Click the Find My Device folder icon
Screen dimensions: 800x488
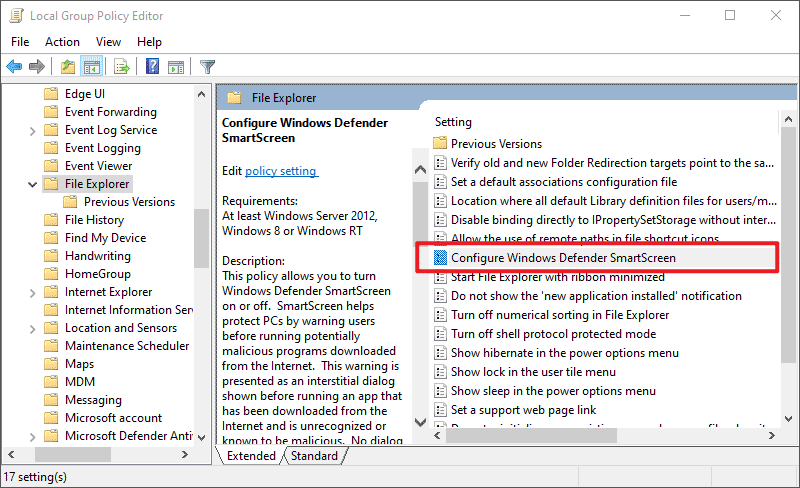click(x=51, y=238)
